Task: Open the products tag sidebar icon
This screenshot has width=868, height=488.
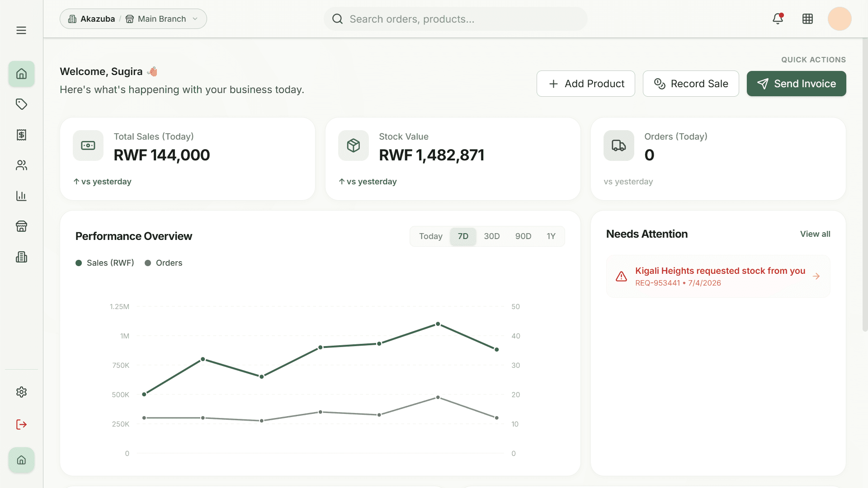Action: tap(21, 104)
